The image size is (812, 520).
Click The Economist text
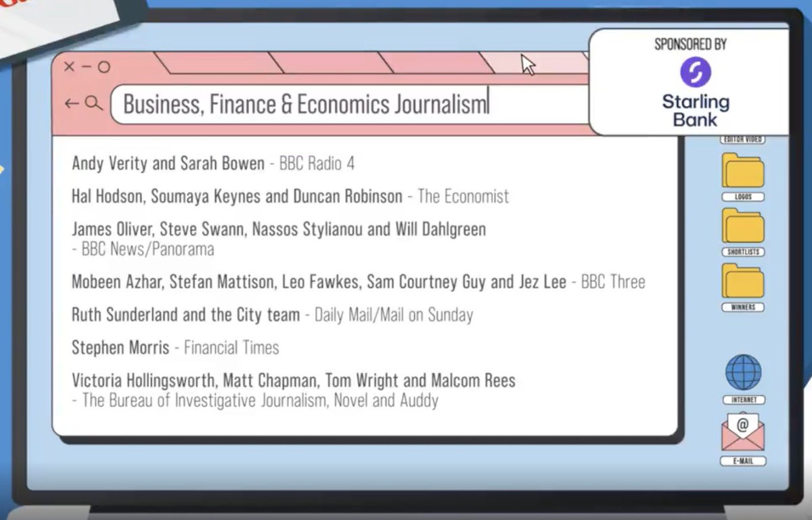[x=464, y=197]
